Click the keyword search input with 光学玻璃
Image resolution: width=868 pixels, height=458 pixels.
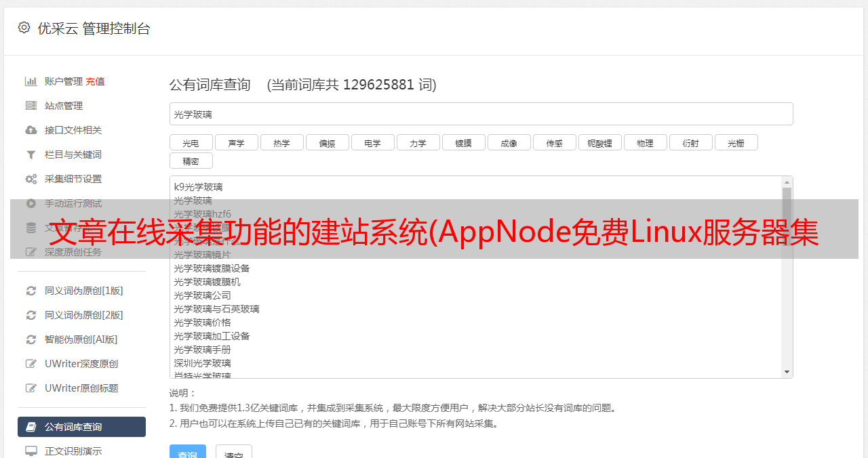[x=481, y=114]
